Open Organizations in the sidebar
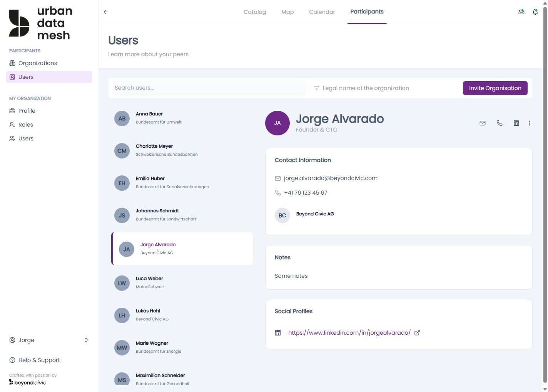The height and width of the screenshot is (392, 548). 49,63
